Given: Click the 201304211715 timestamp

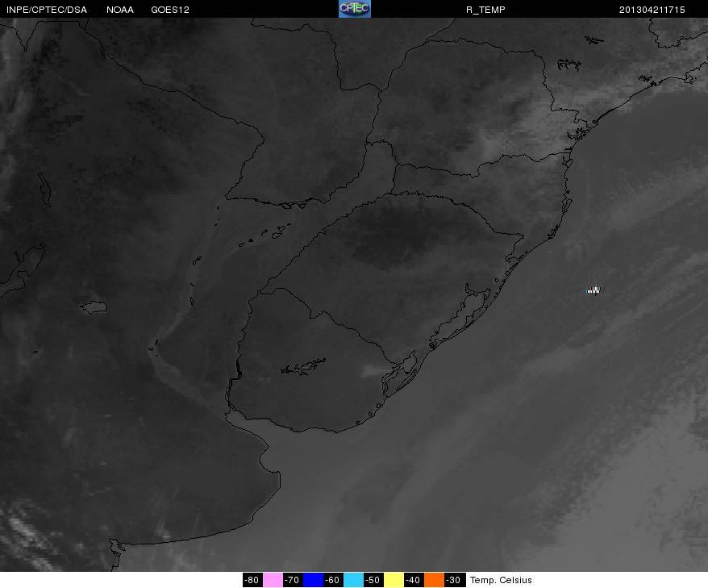Looking at the screenshot, I should [x=652, y=10].
